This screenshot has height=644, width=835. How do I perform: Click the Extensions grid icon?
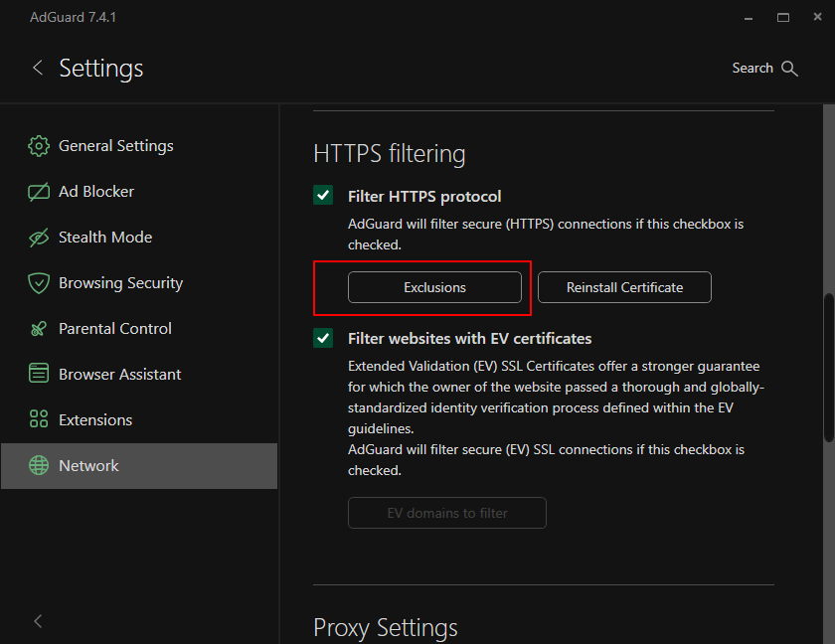tap(39, 420)
